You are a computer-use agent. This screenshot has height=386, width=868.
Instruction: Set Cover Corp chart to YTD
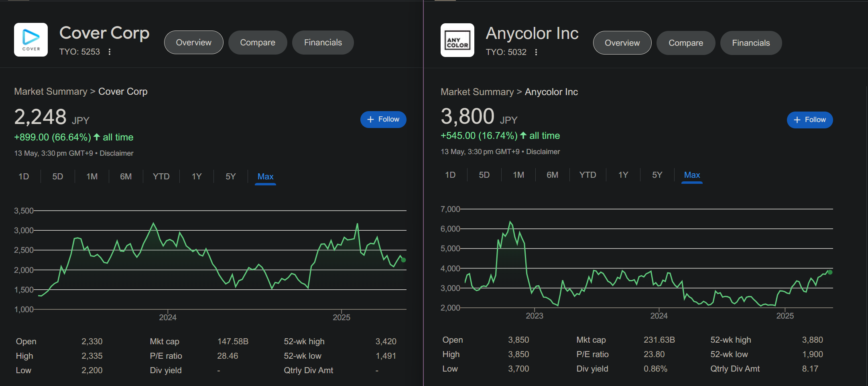(x=161, y=177)
